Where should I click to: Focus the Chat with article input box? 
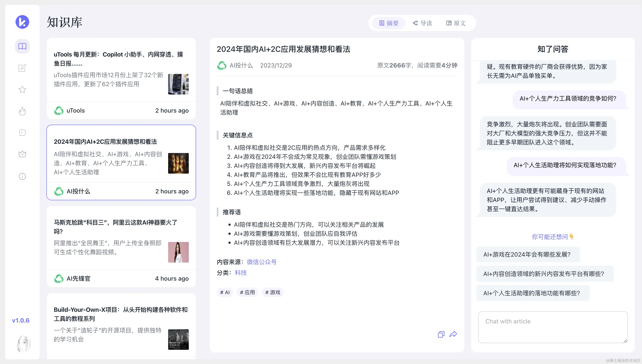coord(553,327)
